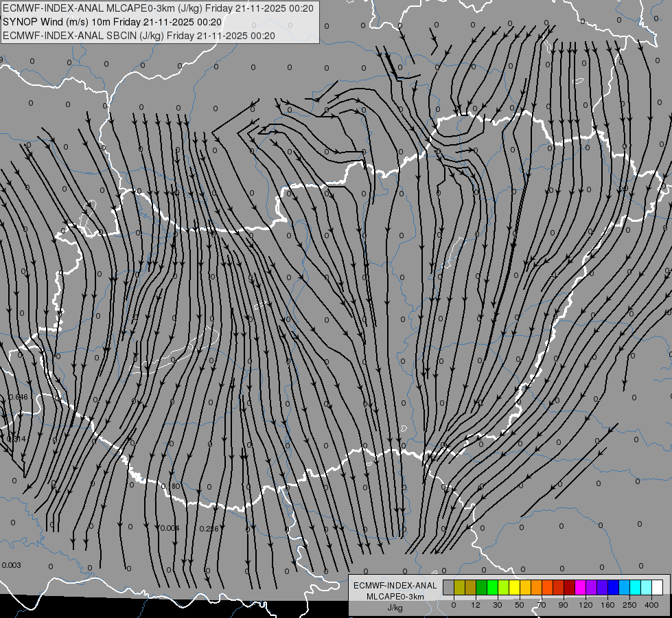
Task: Click the MLCAPE0-3km title line
Action: [x=158, y=8]
